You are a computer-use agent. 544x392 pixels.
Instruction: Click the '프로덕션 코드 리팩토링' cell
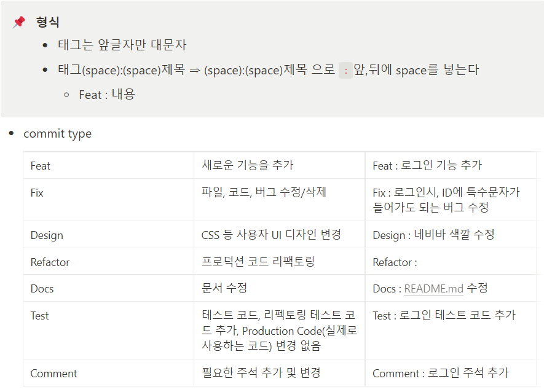279,262
